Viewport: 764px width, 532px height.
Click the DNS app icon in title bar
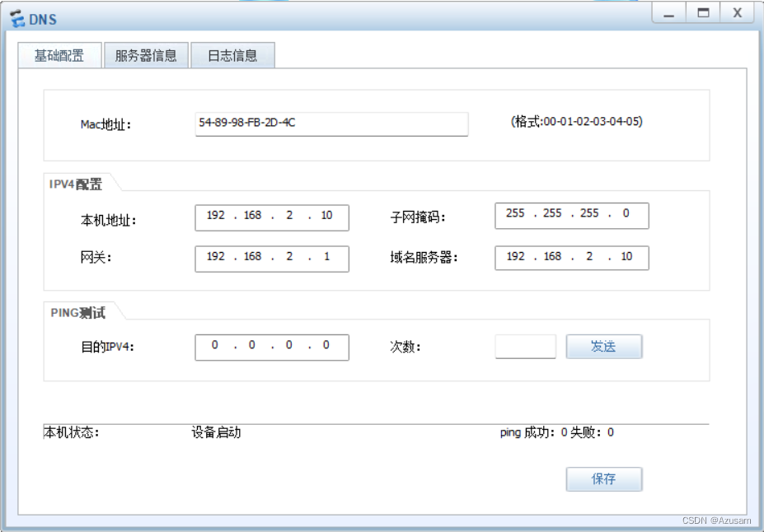pyautogui.click(x=17, y=18)
